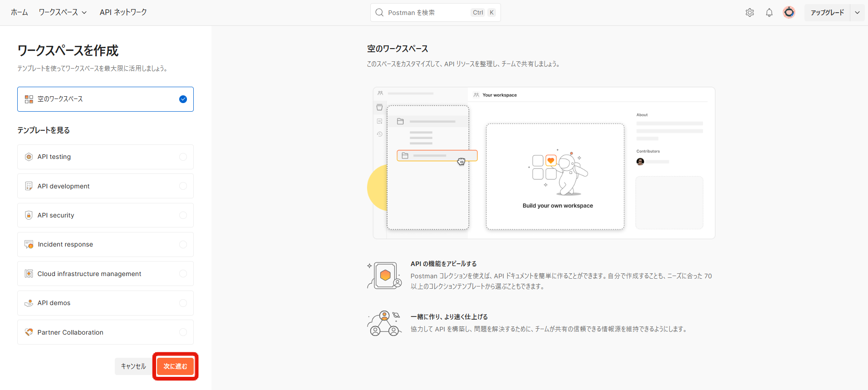Click the Partner Collaboration template label
The width and height of the screenshot is (868, 390).
pyautogui.click(x=70, y=332)
